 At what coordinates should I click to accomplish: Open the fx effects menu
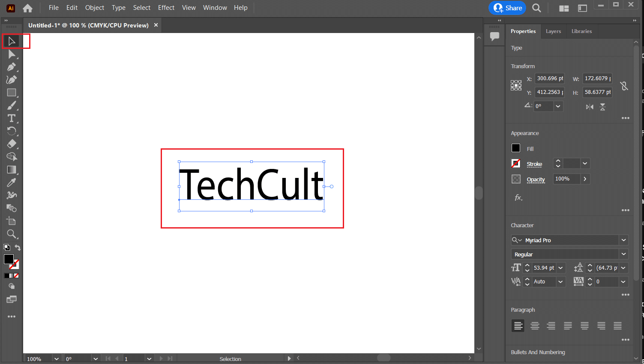coord(518,198)
